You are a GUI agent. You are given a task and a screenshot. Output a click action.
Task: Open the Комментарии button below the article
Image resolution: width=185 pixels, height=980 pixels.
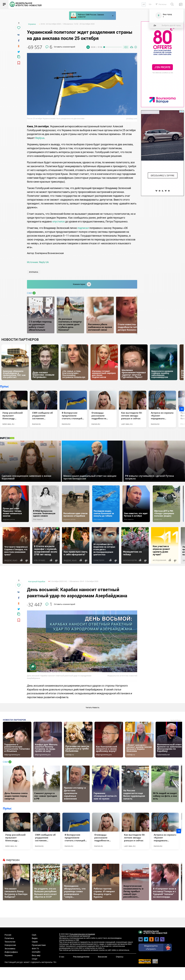click(x=82, y=284)
